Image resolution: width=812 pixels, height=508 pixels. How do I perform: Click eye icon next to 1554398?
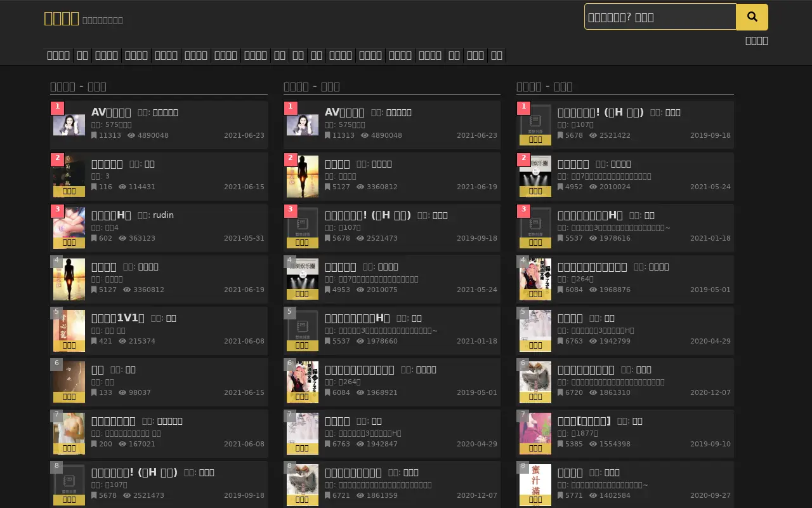[x=593, y=444]
